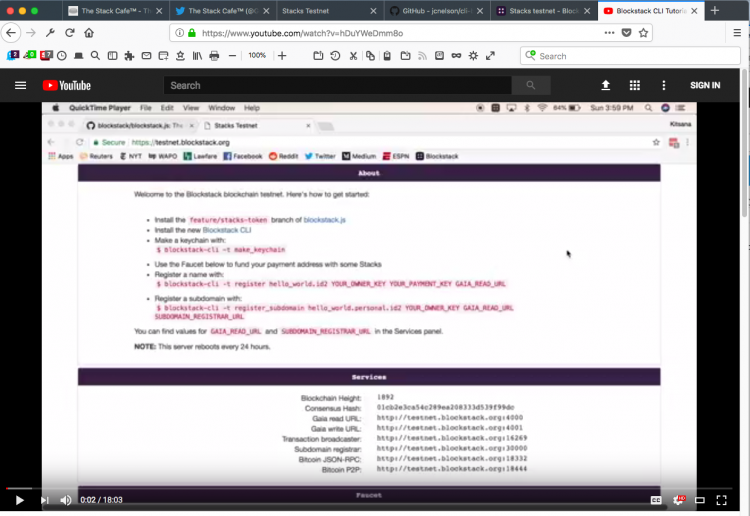
Task: Click the address bar URL
Action: pyautogui.click(x=302, y=33)
